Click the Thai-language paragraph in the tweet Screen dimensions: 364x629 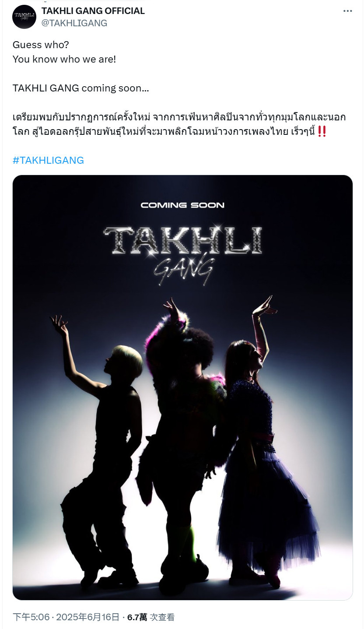179,124
